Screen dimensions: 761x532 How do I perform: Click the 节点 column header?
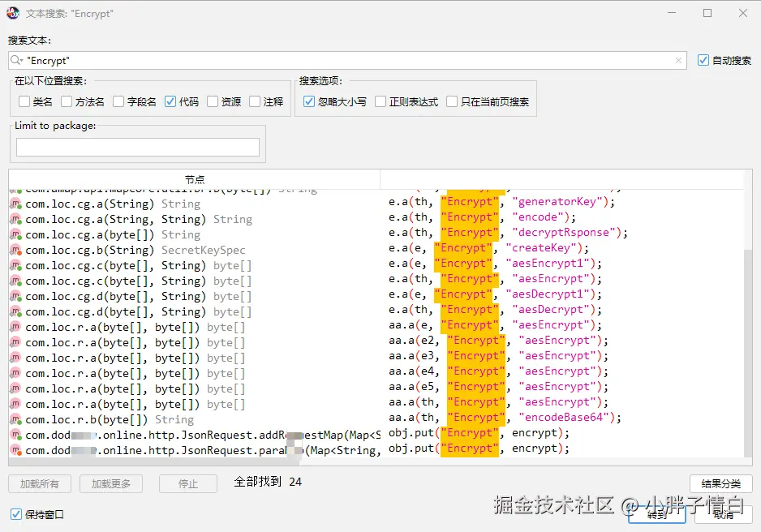[x=195, y=179]
